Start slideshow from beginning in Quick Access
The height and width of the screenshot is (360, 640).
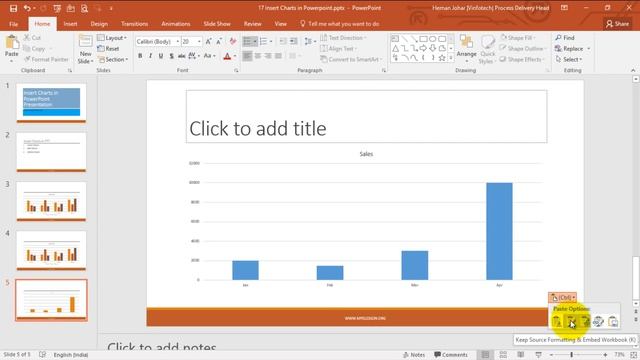click(57, 8)
